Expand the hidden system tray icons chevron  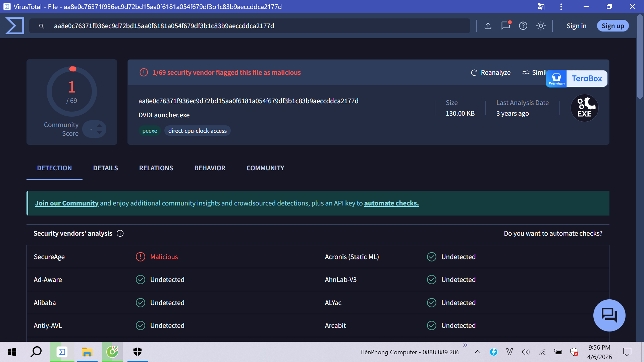coord(478,352)
